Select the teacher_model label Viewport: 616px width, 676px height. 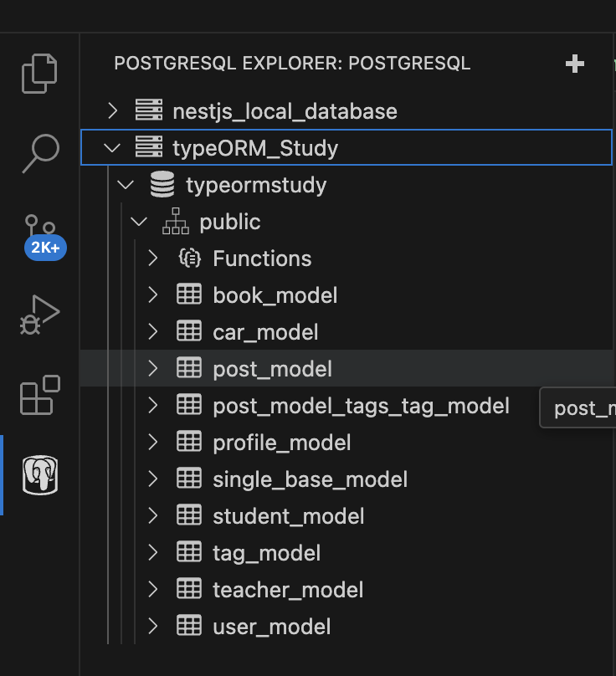[288, 590]
